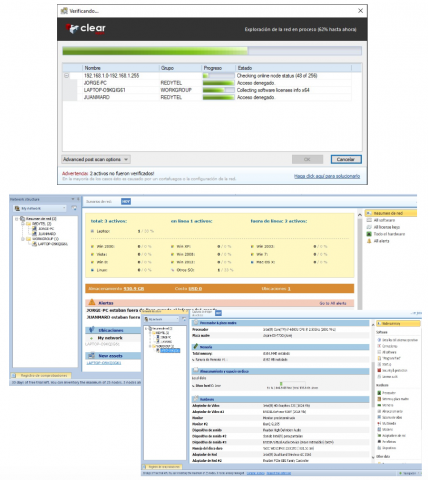Collapse the REDYTEL group in network tree

pos(23,224)
